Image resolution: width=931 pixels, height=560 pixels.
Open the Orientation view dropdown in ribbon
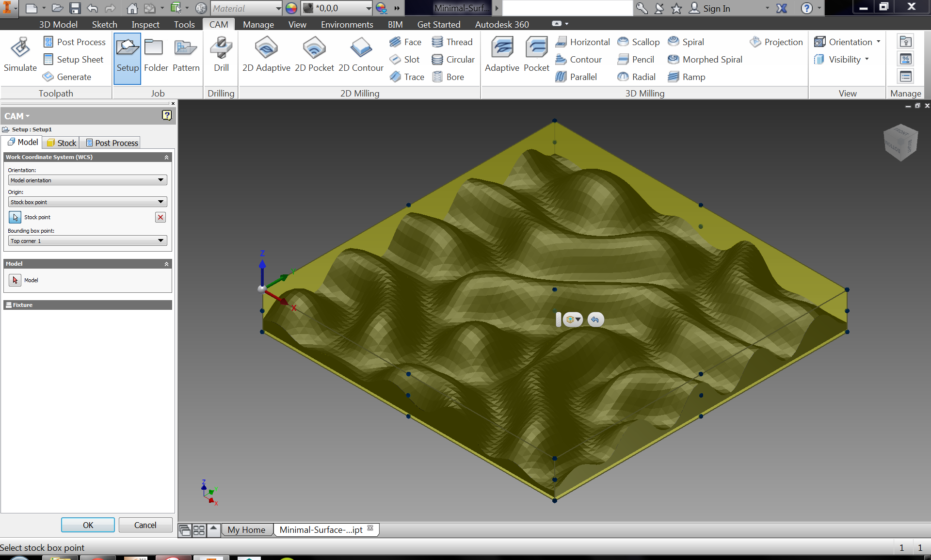[x=847, y=42]
